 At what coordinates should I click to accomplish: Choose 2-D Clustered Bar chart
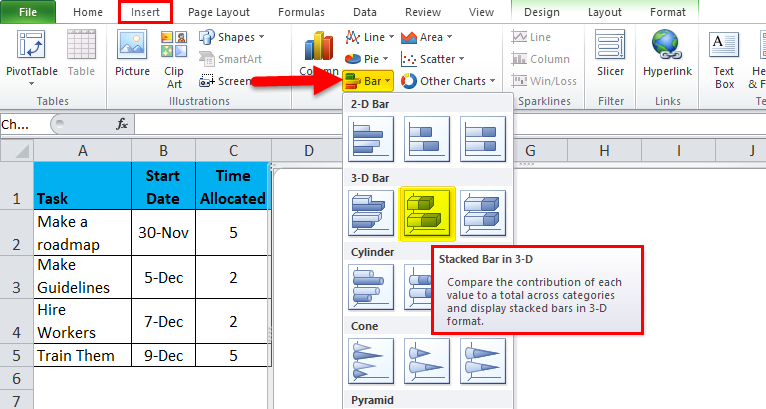click(x=371, y=139)
